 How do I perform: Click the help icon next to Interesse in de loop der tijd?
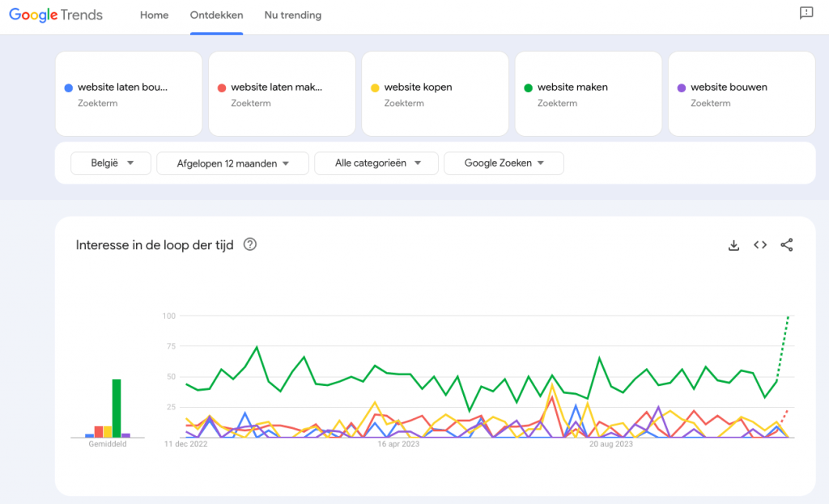coord(250,244)
